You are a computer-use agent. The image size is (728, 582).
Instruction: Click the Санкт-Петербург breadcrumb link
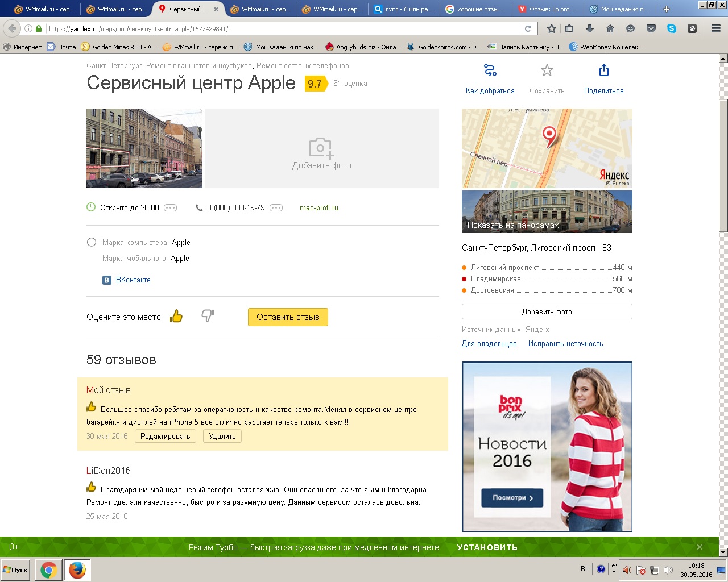(114, 66)
